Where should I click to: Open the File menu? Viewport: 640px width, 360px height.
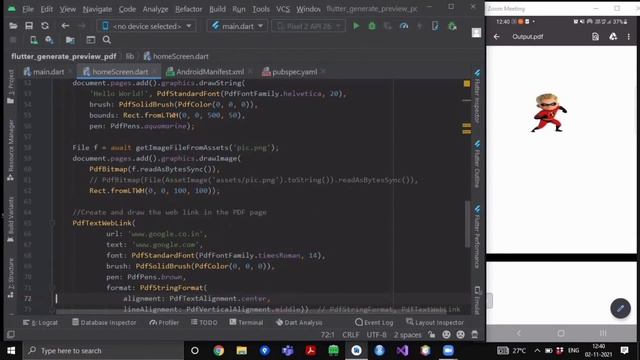(x=28, y=9)
